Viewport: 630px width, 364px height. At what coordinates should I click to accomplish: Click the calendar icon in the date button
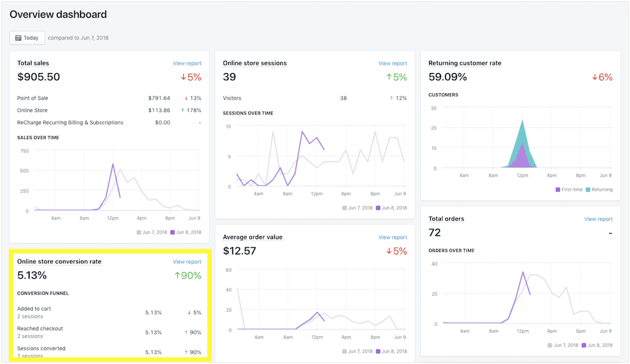[x=18, y=38]
